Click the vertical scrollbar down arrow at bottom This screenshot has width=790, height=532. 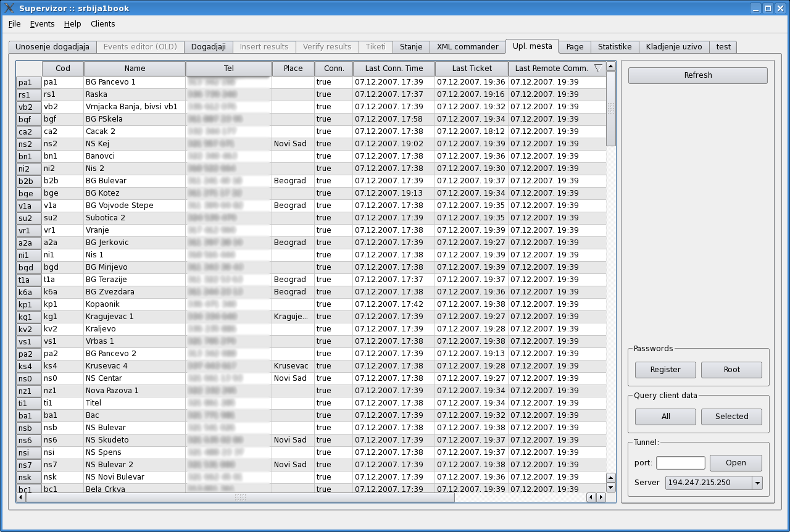tap(611, 488)
